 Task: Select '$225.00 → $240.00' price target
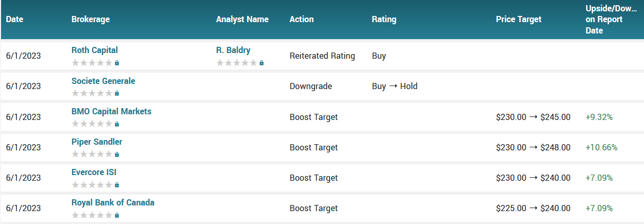tap(533, 208)
